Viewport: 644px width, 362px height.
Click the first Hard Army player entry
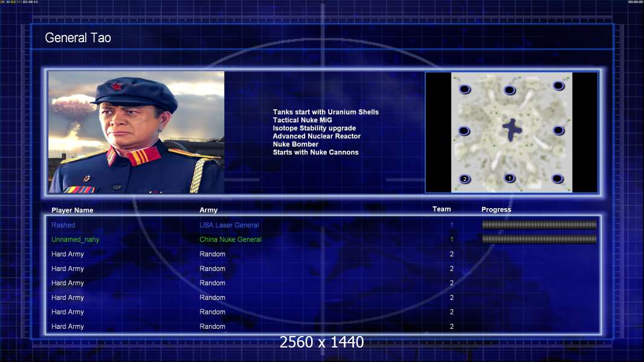[x=68, y=254]
